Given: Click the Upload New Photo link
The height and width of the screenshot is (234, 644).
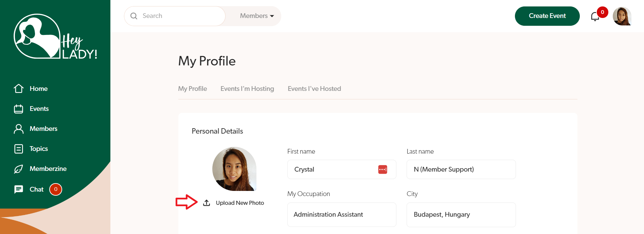Looking at the screenshot, I should (240, 203).
